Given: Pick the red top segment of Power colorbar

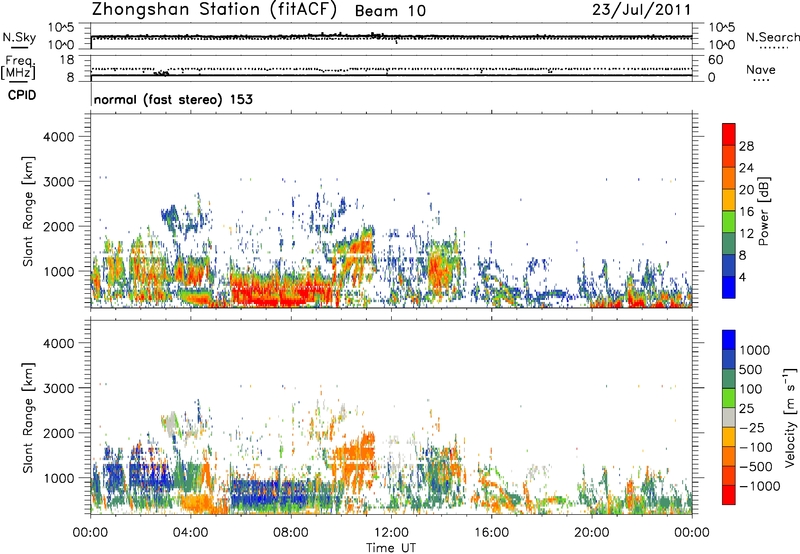Looking at the screenshot, I should (x=729, y=134).
